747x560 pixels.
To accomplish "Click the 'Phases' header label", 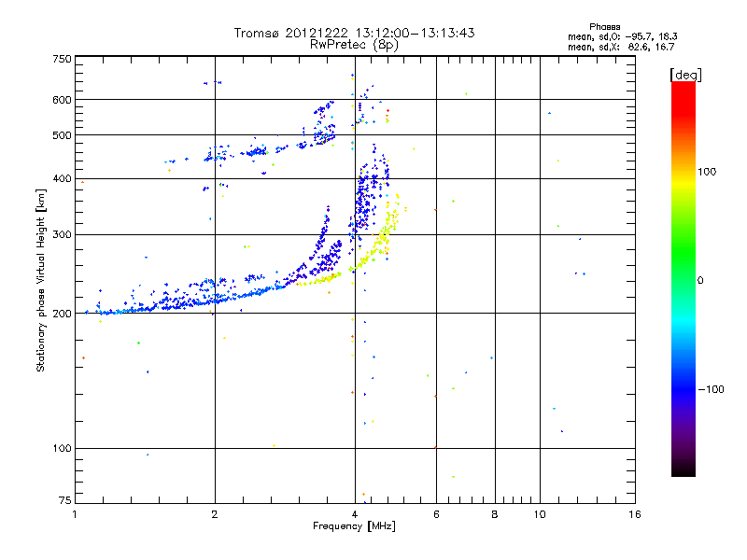I will pyautogui.click(x=604, y=27).
